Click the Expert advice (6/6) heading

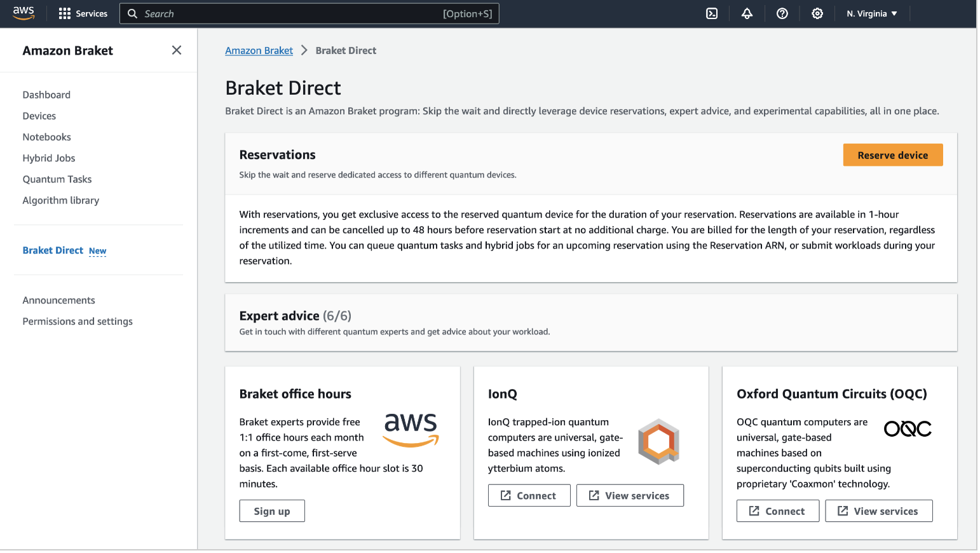coord(296,316)
